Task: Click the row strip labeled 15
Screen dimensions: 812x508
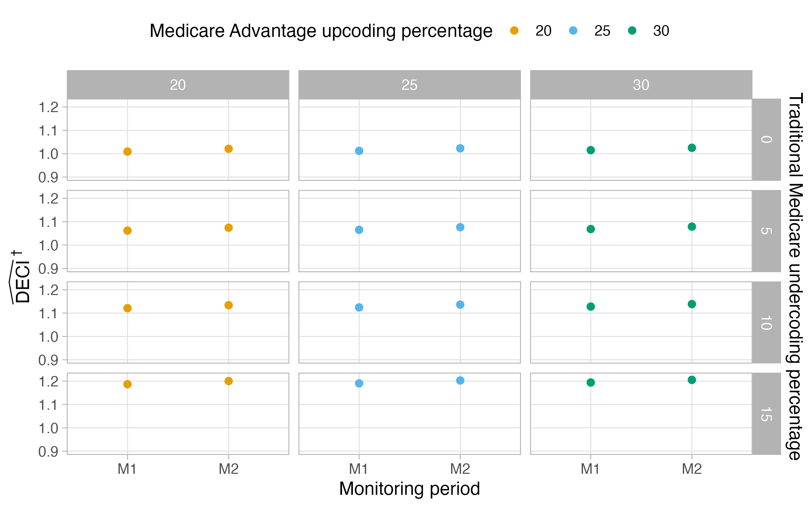Action: (x=766, y=414)
